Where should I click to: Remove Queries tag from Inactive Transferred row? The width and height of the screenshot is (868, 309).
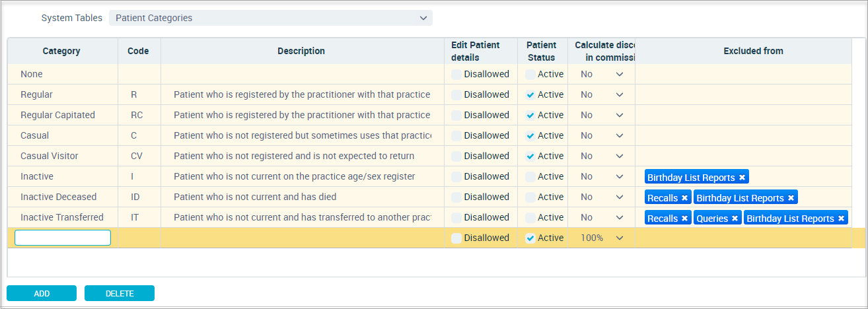735,219
